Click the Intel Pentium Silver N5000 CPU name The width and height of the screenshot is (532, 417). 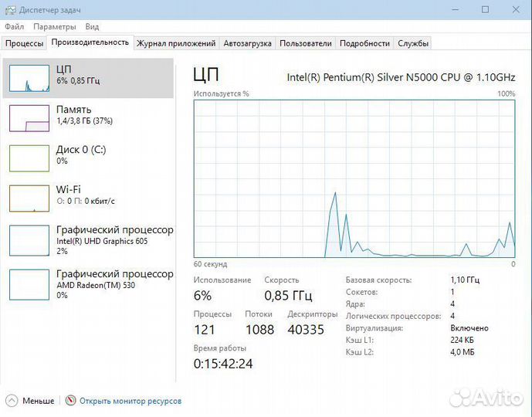pyautogui.click(x=401, y=77)
